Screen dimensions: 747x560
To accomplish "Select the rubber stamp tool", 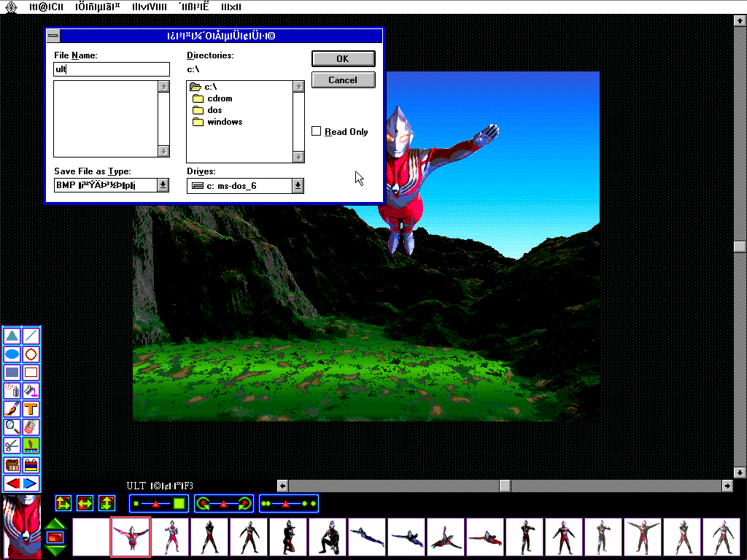I will tap(31, 446).
